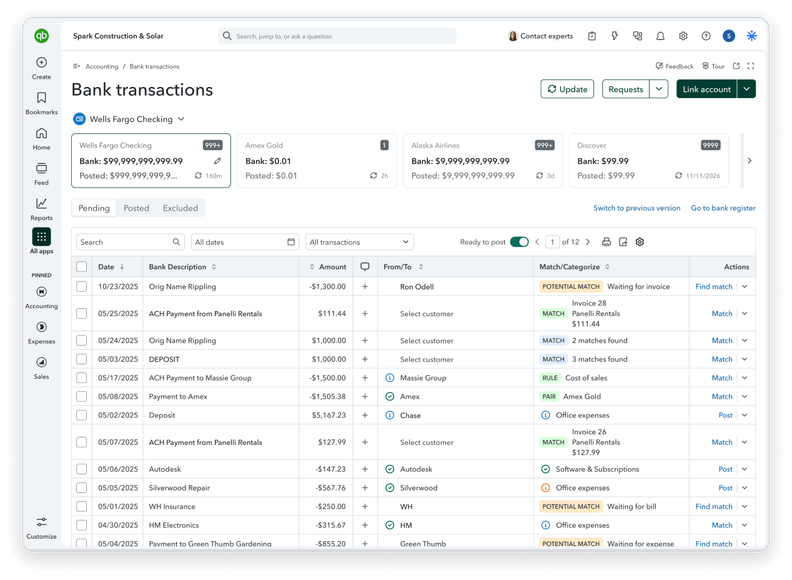
Task: Expand actions for the Silverwood Repair row
Action: (745, 488)
